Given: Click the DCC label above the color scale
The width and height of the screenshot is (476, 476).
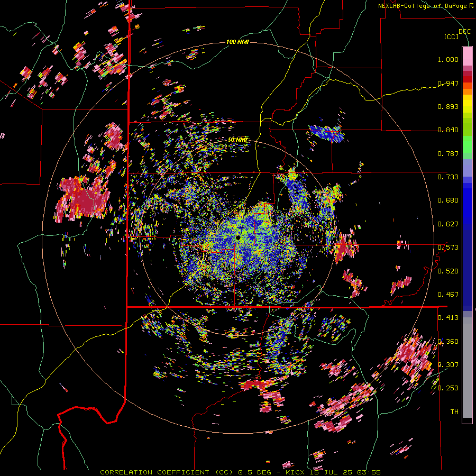Looking at the screenshot, I should [464, 32].
